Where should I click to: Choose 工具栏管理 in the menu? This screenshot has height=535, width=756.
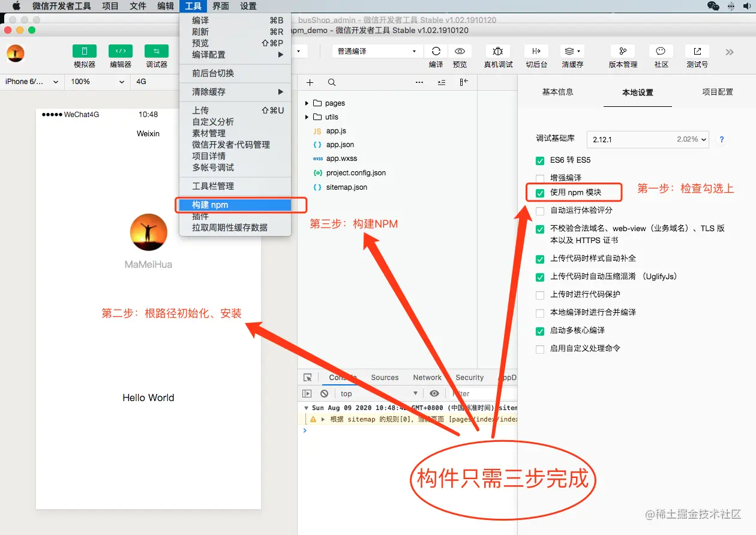click(x=235, y=186)
